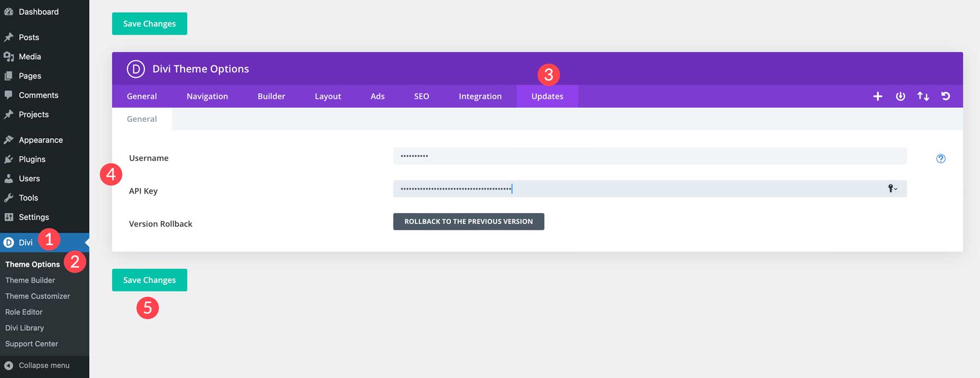
Task: Click the Divi Theme Options title text
Action: [x=200, y=69]
